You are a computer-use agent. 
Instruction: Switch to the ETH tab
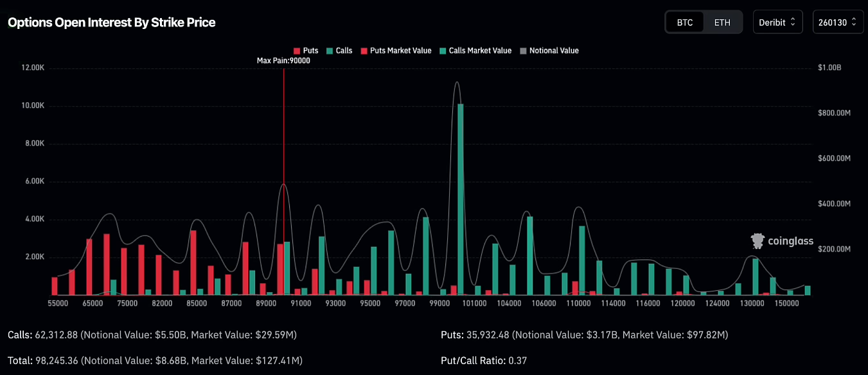click(722, 23)
